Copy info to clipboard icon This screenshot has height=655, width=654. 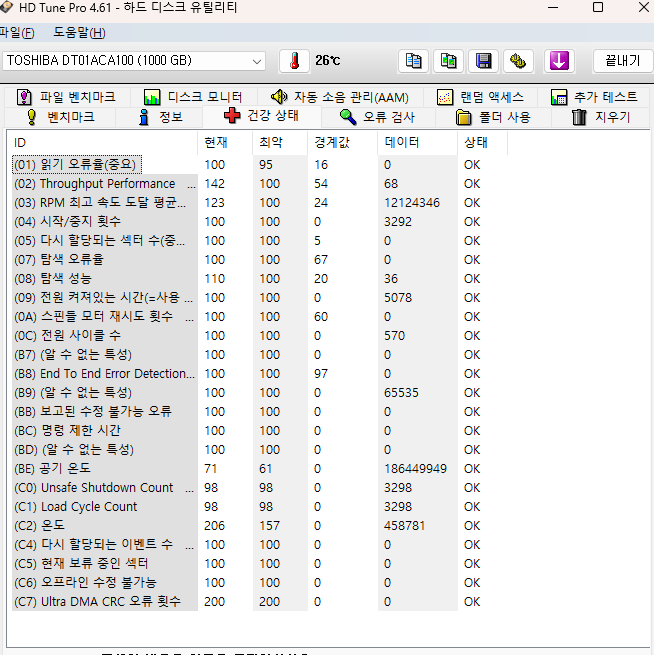pyautogui.click(x=413, y=61)
